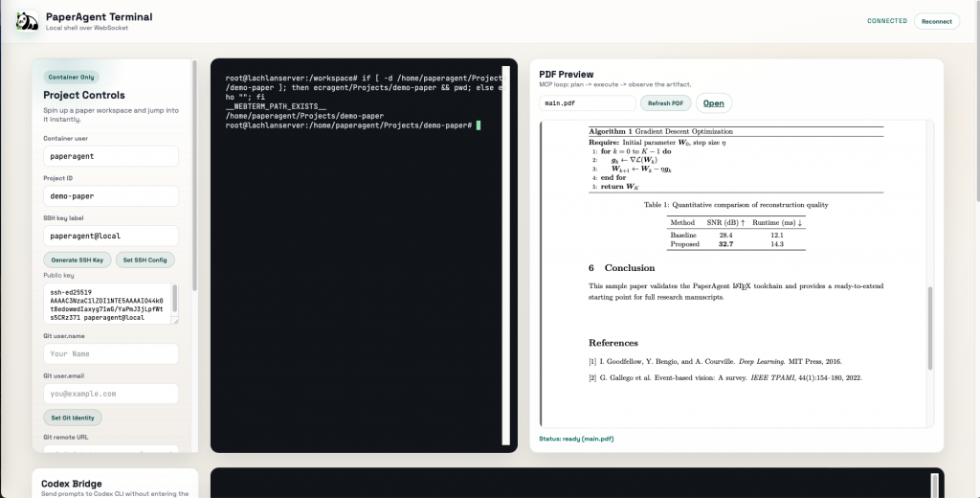The image size is (980, 498).
Task: Select the SSH key label field
Action: pos(111,235)
